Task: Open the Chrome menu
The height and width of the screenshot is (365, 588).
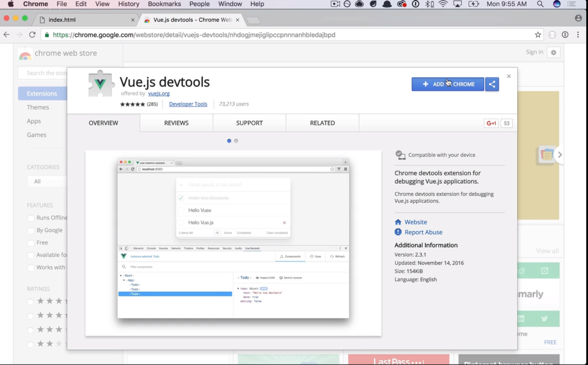Action: tap(35, 4)
